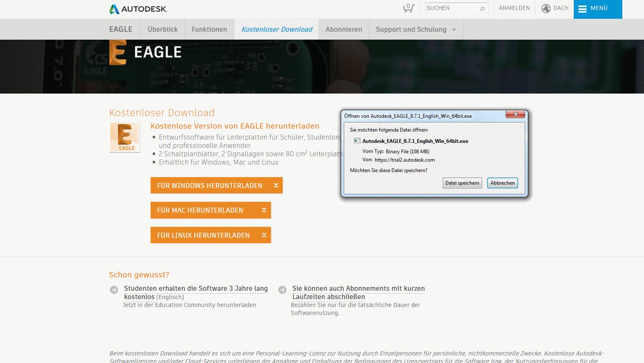
Task: Click the DACH region link
Action: coord(561,8)
